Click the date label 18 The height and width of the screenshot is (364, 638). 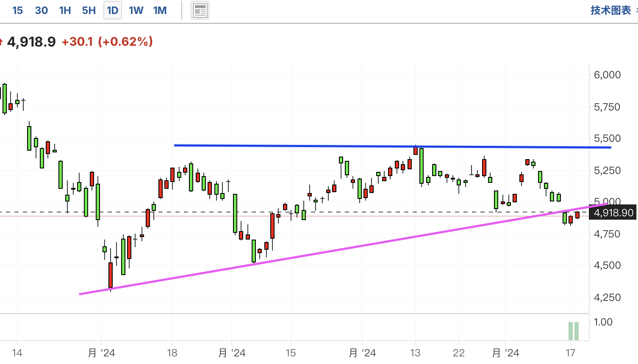tap(172, 353)
